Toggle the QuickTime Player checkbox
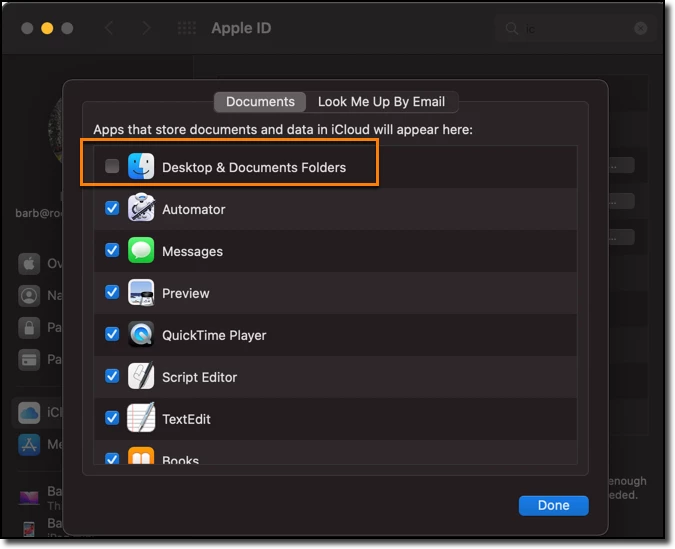This screenshot has width=675, height=549. click(x=112, y=334)
